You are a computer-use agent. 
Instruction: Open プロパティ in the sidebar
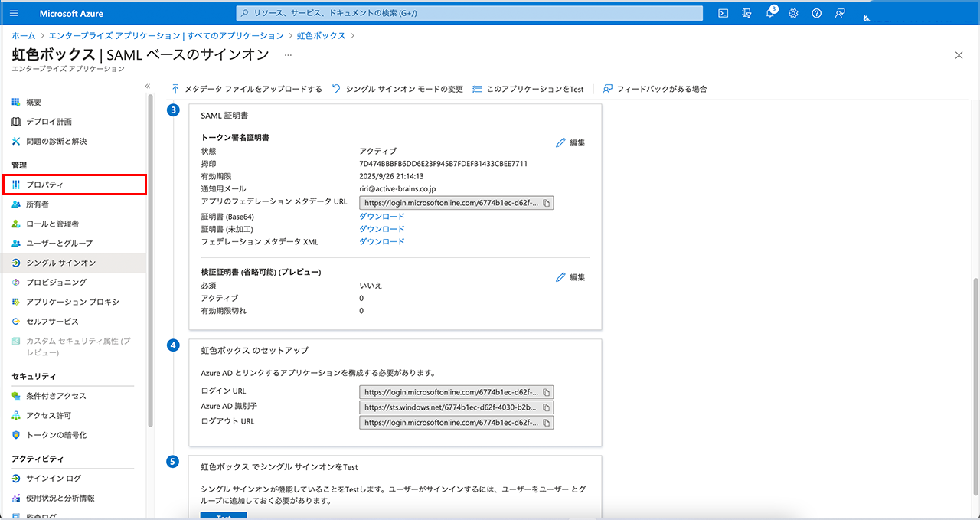point(44,185)
